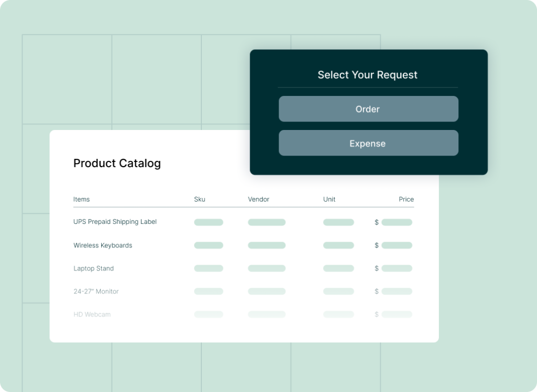Click the Price field for UPS Prepaid Shipping Label

pyautogui.click(x=397, y=222)
